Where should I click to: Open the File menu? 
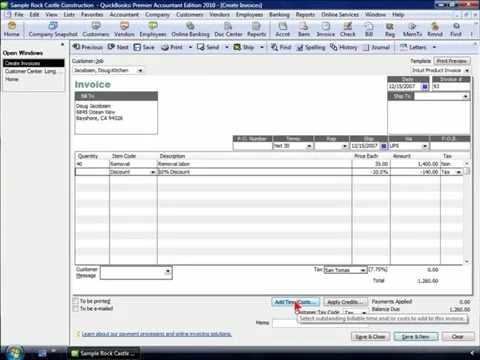(19, 15)
